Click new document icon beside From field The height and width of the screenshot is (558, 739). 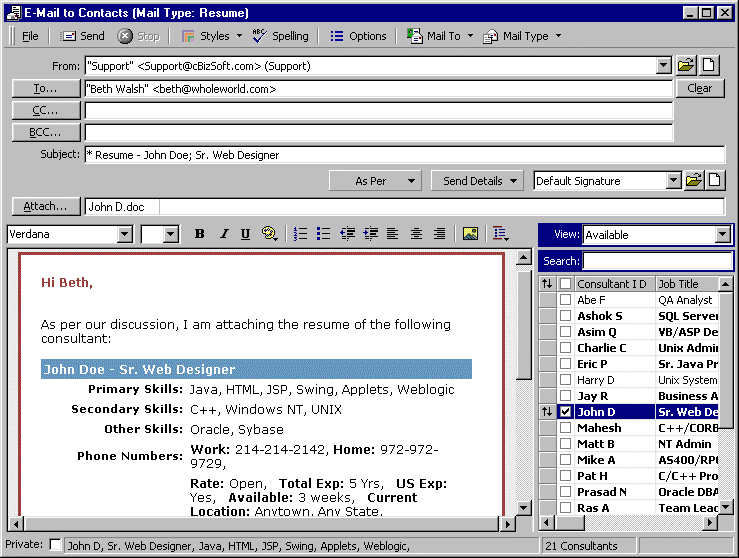point(709,66)
